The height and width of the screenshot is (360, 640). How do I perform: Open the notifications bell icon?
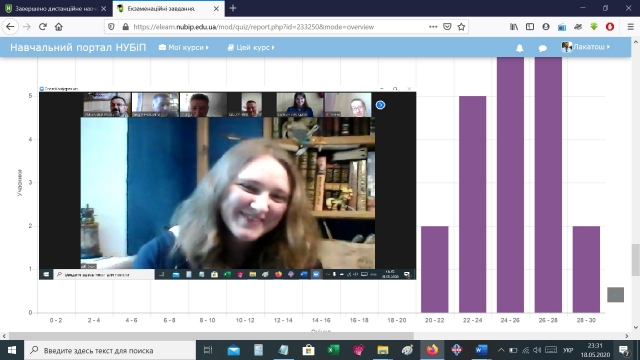[x=519, y=48]
